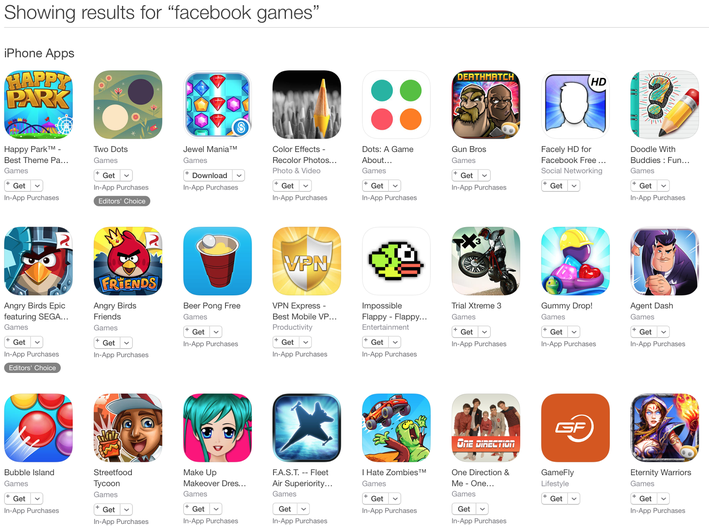Screen dimensions: 709x527
Task: Download the Jewel Mania app
Action: point(208,176)
